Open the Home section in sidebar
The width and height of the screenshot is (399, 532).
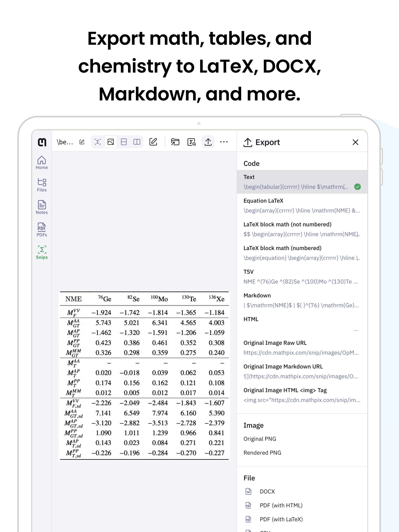(42, 163)
